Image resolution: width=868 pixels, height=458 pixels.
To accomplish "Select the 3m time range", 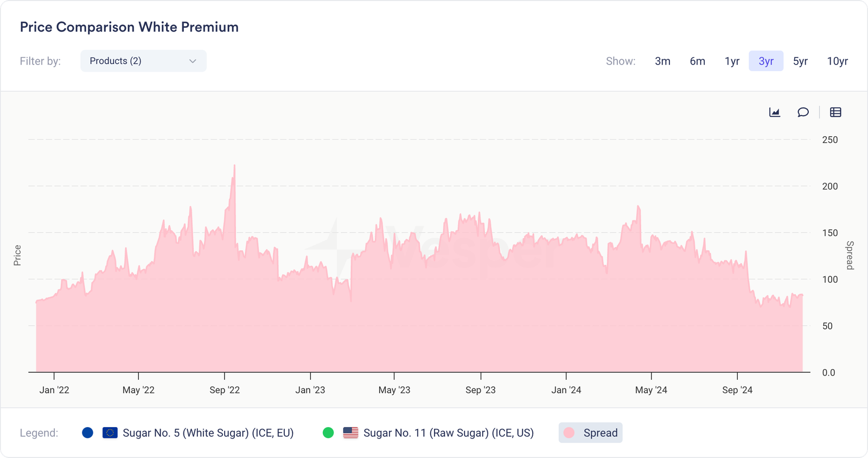I will [x=662, y=61].
